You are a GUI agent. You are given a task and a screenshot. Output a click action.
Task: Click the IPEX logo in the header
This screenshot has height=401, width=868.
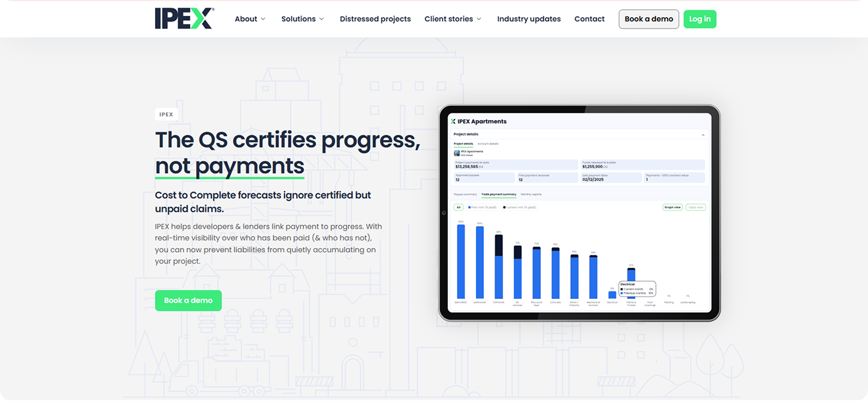pos(184,18)
